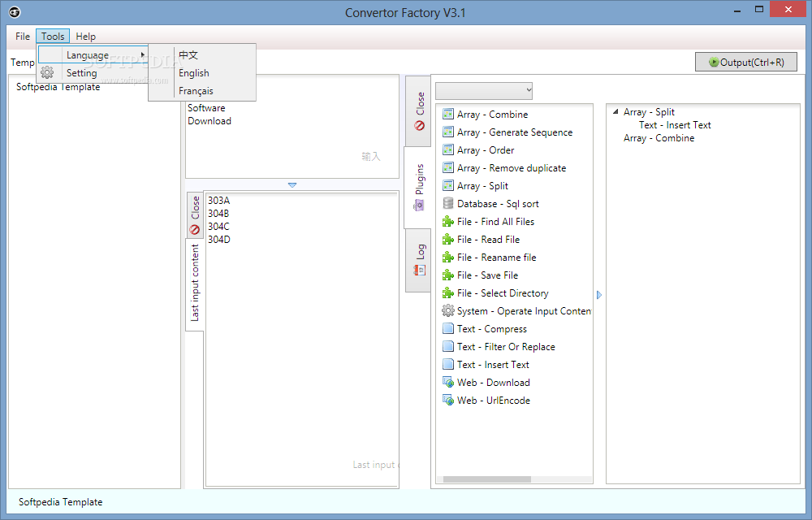Select Français language option
The height and width of the screenshot is (520, 812).
202,91
